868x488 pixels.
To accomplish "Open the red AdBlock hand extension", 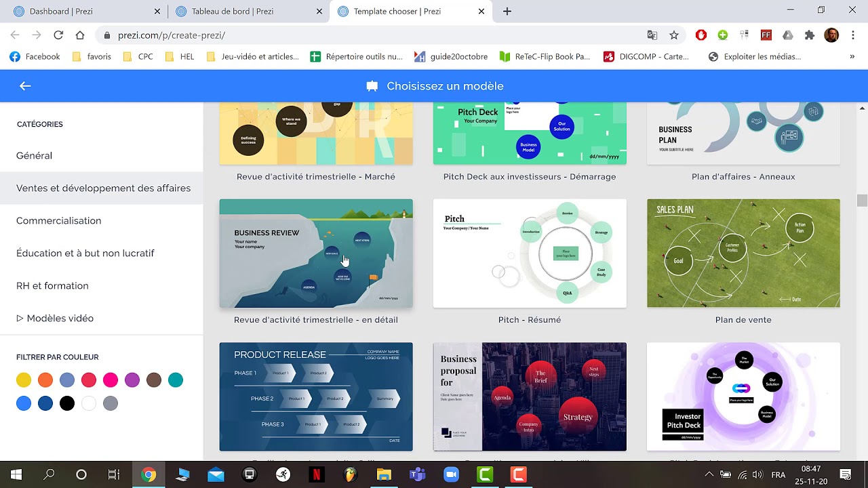I will [x=701, y=35].
